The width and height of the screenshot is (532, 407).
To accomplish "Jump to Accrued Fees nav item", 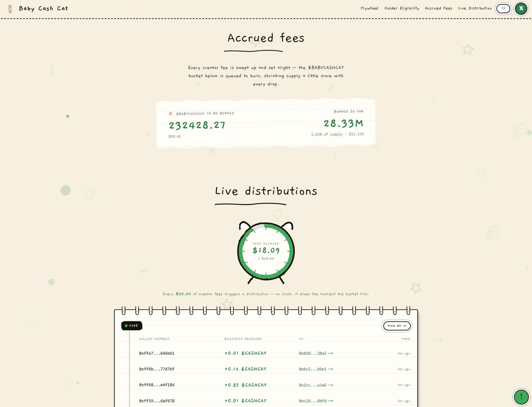I will [438, 8].
